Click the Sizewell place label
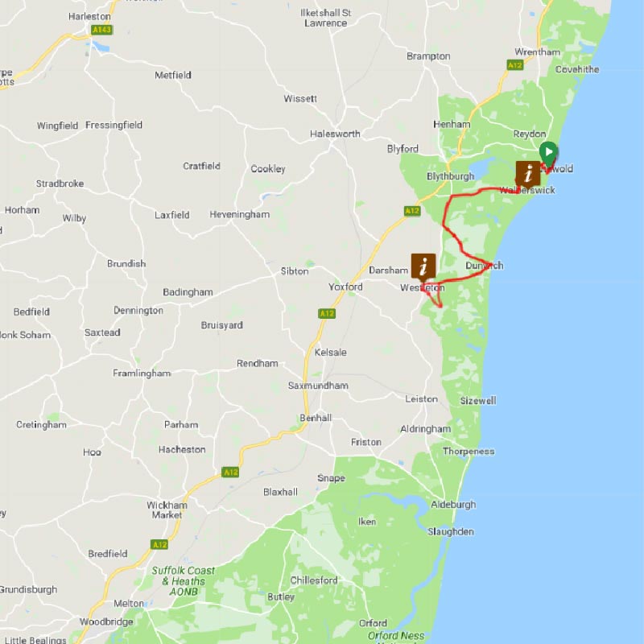Screen dimensions: 644x644 477,400
